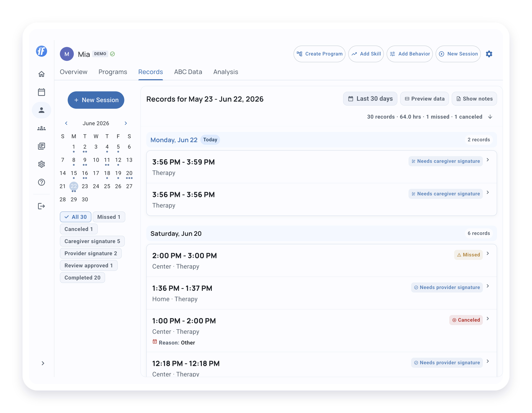
Task: Click caregiver signature badge on 3:56-3:59 PM
Action: pyautogui.click(x=446, y=161)
